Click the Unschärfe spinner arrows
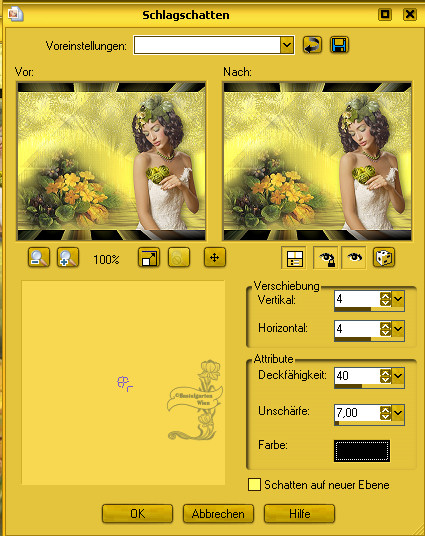 click(x=385, y=413)
